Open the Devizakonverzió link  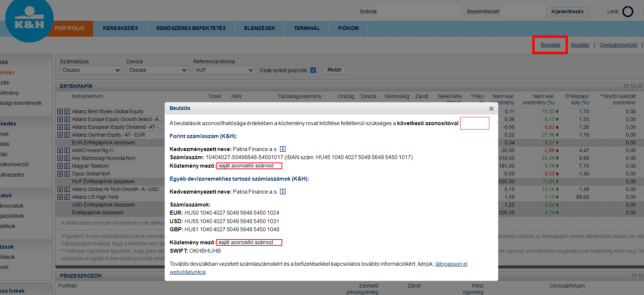pos(618,45)
